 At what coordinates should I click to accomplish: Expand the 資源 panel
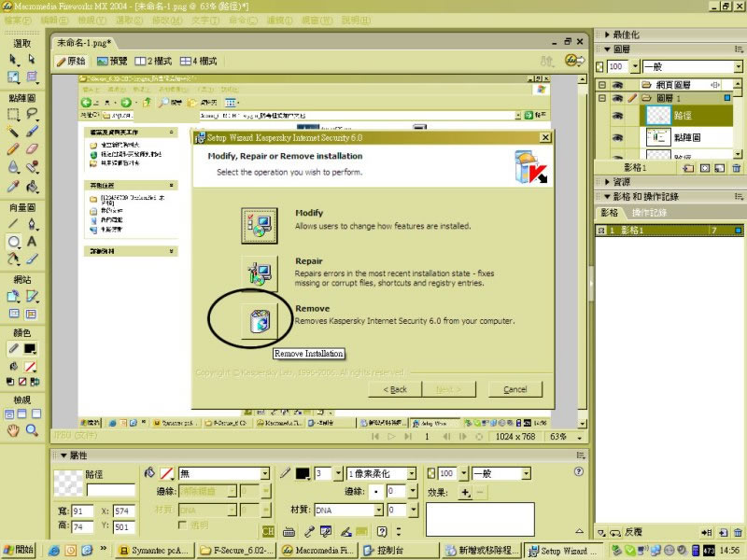pos(607,182)
